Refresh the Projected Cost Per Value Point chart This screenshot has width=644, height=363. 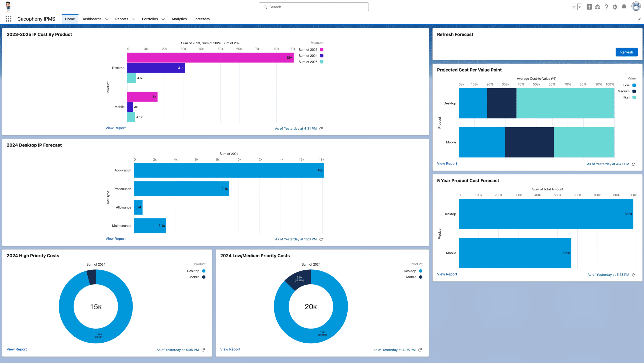[x=634, y=164]
